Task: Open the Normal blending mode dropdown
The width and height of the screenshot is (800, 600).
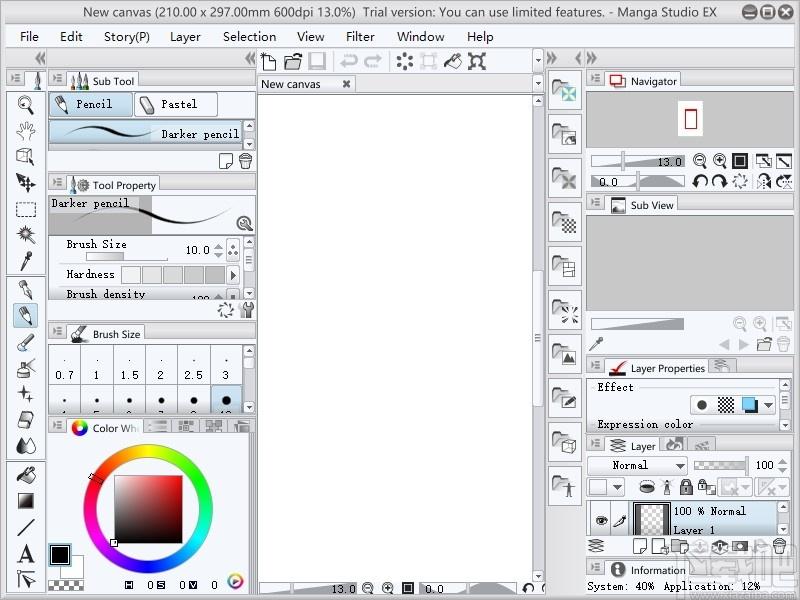Action: click(637, 465)
